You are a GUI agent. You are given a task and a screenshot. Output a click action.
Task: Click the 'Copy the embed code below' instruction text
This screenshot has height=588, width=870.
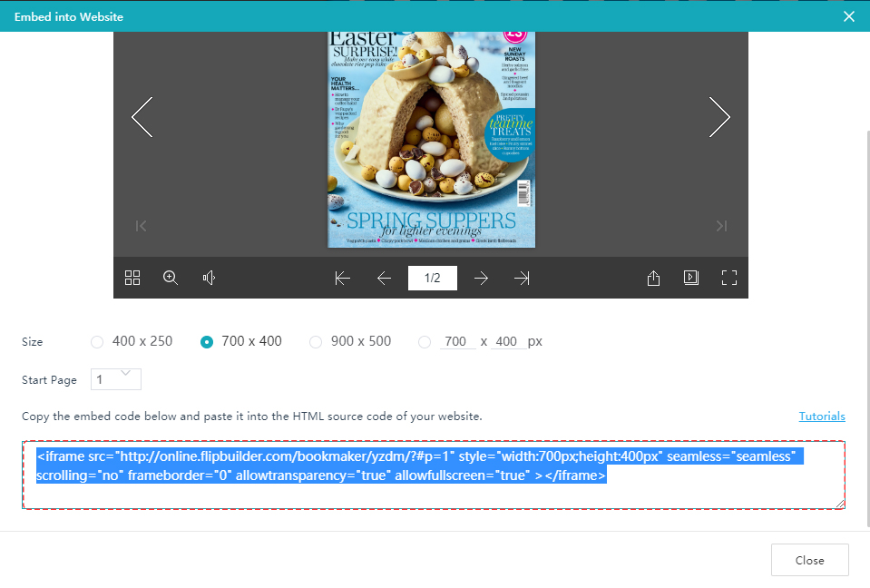coord(252,416)
